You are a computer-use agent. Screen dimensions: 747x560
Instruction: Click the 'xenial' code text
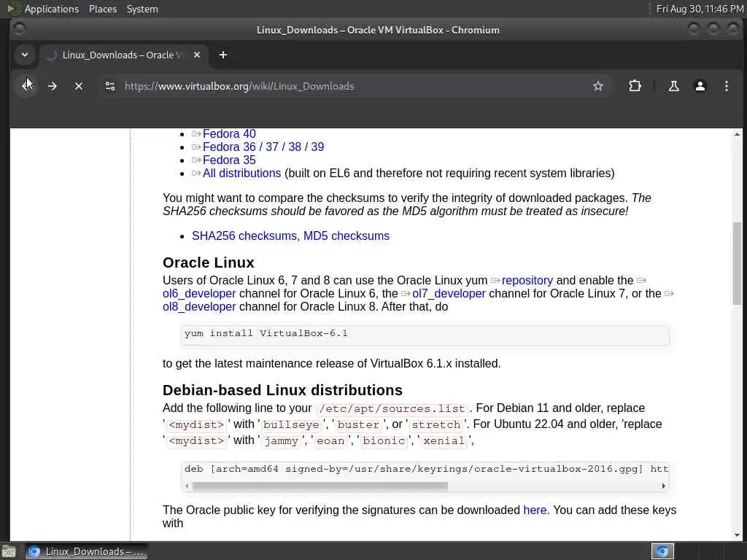[444, 441]
